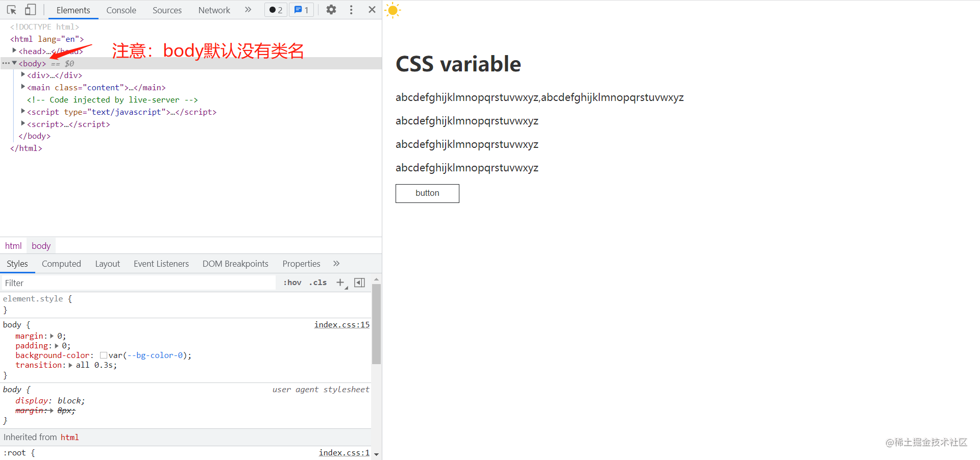Viewport: 980px width, 460px height.
Task: Open more DevTools tabs chevron
Action: click(248, 10)
